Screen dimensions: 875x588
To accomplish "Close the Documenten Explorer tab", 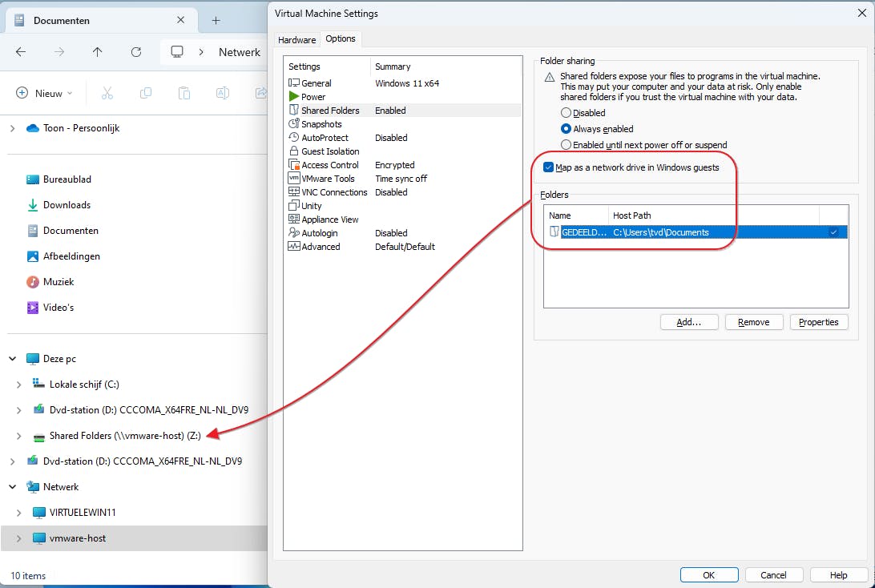I will click(x=181, y=20).
